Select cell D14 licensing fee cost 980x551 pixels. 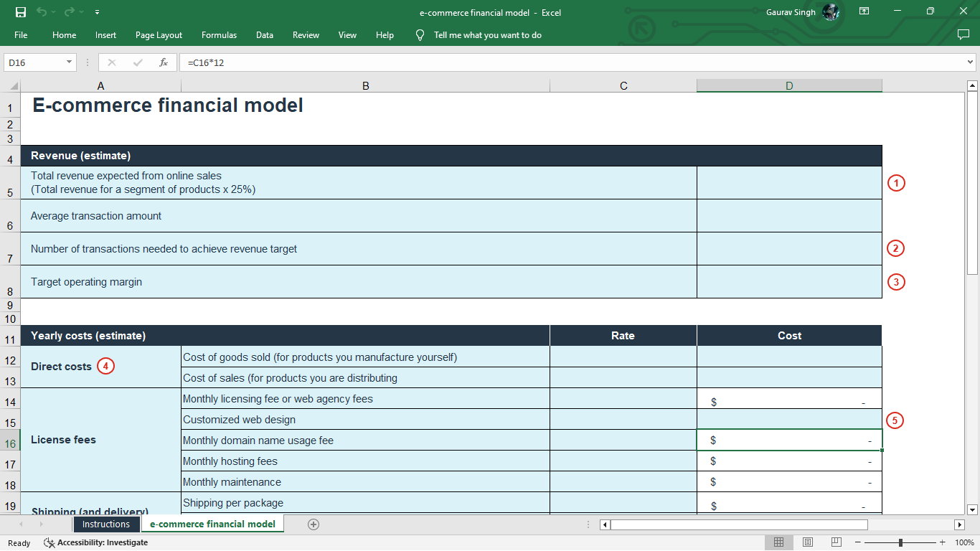[789, 399]
